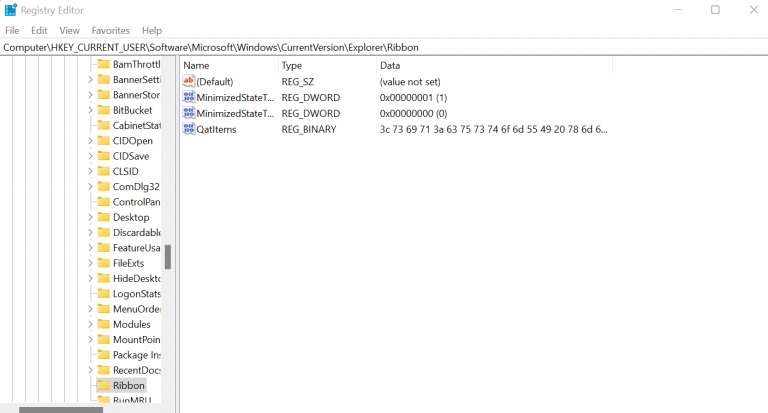Open the Edit menu

39,30
